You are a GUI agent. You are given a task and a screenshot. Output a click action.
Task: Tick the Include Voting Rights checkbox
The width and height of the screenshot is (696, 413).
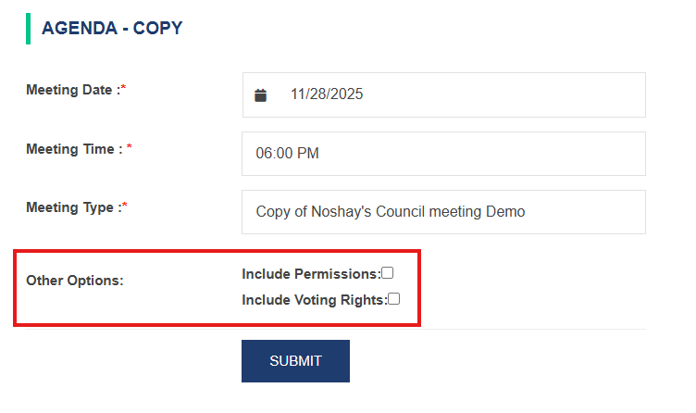click(394, 298)
